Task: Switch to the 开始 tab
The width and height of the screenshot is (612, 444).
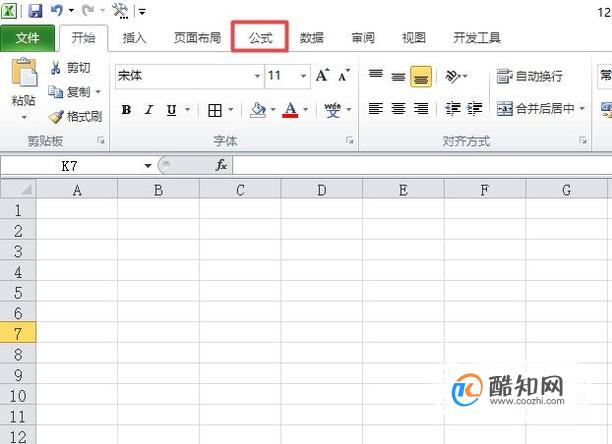Action: coord(83,38)
